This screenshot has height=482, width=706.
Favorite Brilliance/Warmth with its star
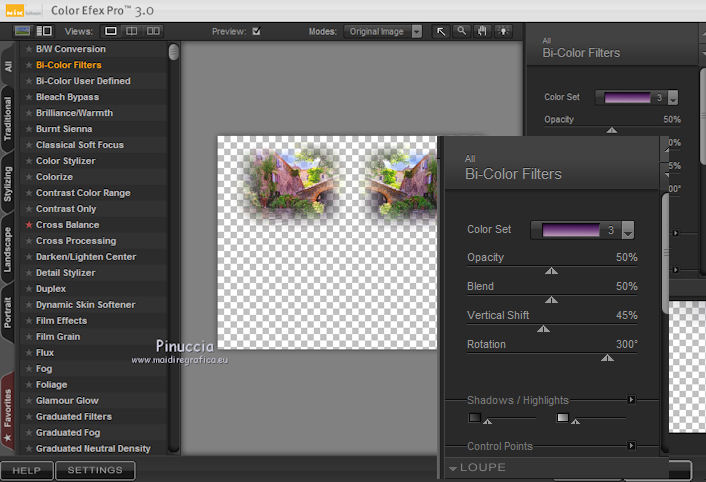[29, 113]
